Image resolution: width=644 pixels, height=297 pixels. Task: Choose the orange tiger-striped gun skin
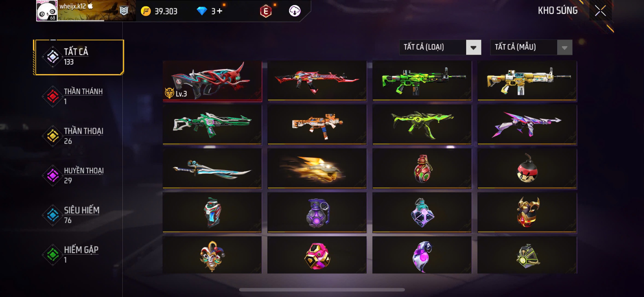[x=317, y=125]
